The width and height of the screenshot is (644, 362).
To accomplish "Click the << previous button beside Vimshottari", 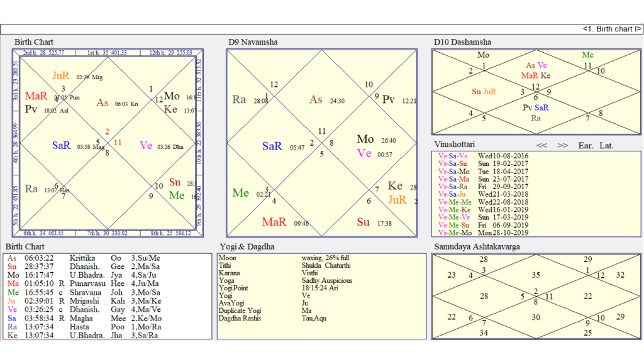I will pos(541,146).
